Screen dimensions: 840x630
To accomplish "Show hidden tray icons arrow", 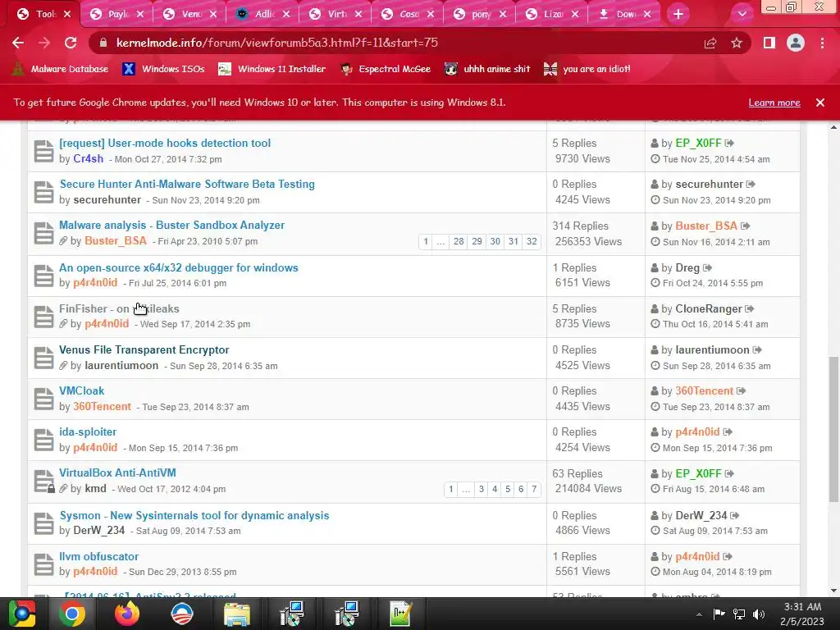I will pyautogui.click(x=699, y=614).
